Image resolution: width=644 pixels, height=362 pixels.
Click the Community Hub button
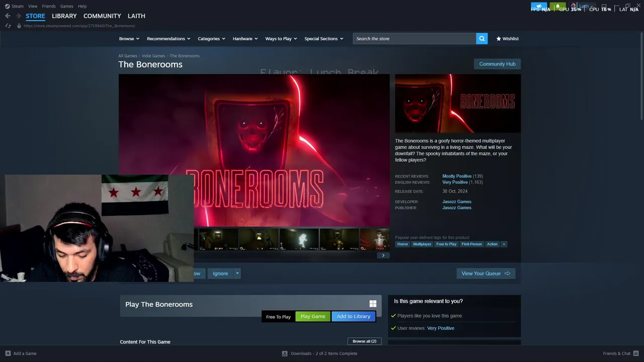[497, 64]
